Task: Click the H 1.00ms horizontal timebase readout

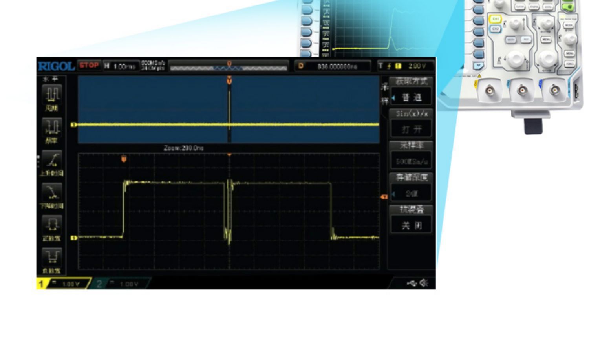Action: tap(121, 66)
